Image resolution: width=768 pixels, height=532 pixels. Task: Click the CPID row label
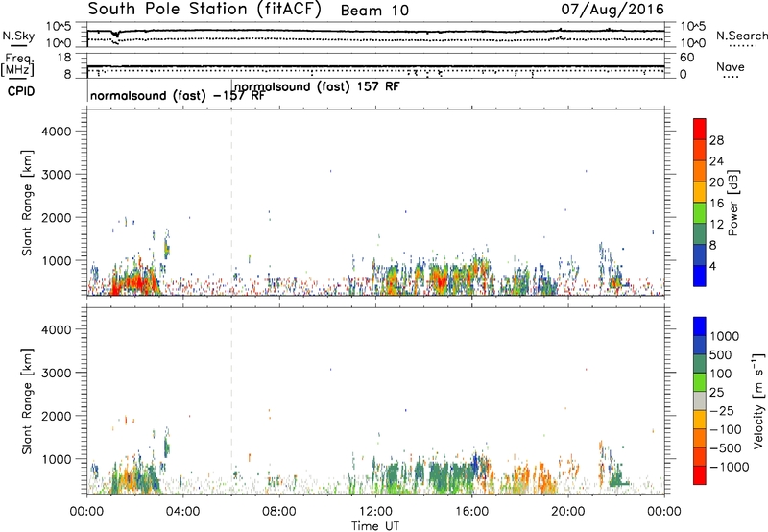tap(21, 91)
